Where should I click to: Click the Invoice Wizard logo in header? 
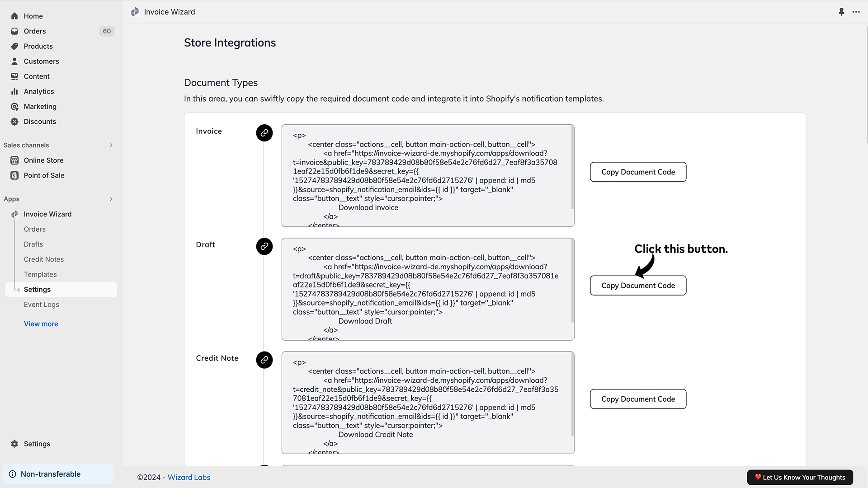pyautogui.click(x=135, y=12)
